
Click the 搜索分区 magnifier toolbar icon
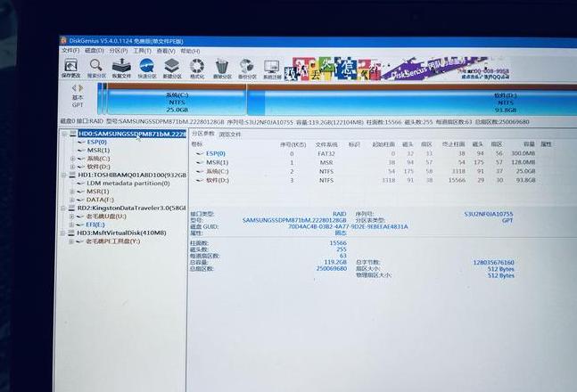[96, 69]
